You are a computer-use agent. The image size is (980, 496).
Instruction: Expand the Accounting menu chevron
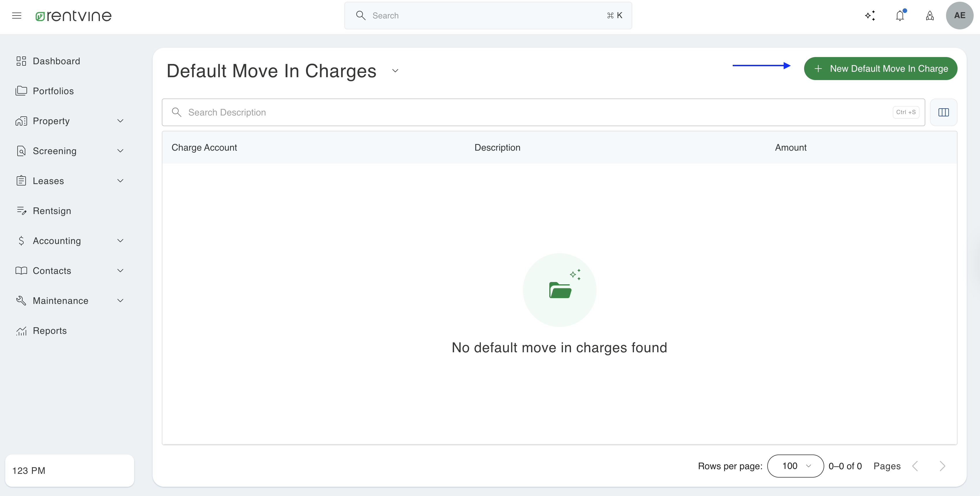pos(120,241)
